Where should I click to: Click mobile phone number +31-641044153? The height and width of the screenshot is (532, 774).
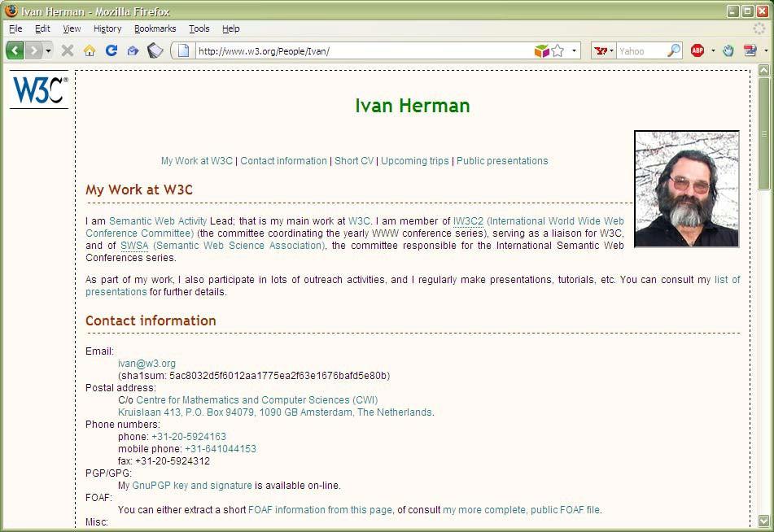221,449
